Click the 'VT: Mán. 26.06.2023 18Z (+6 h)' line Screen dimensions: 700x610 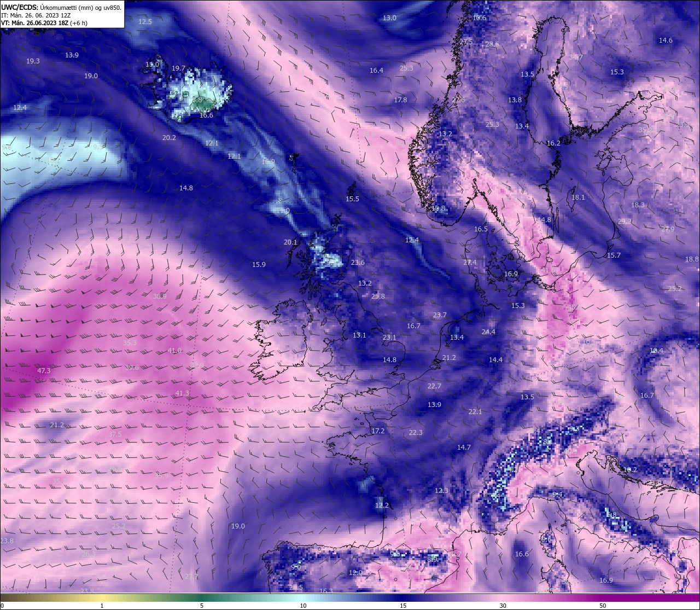[44, 23]
